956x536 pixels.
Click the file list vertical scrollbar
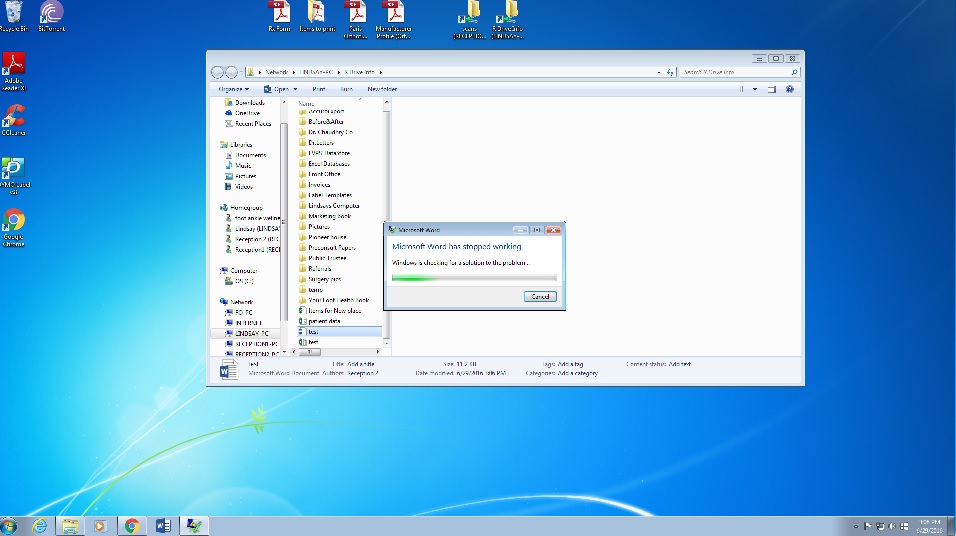(x=386, y=224)
